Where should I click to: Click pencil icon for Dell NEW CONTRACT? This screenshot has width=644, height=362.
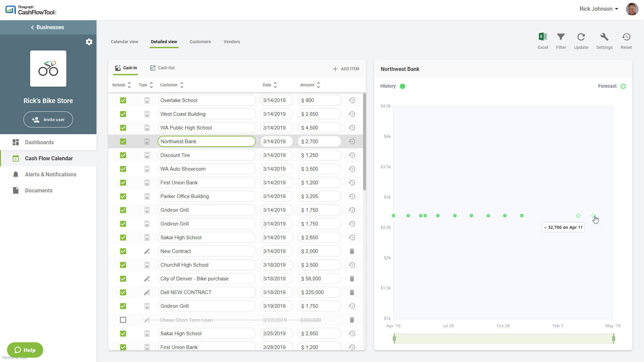(147, 292)
